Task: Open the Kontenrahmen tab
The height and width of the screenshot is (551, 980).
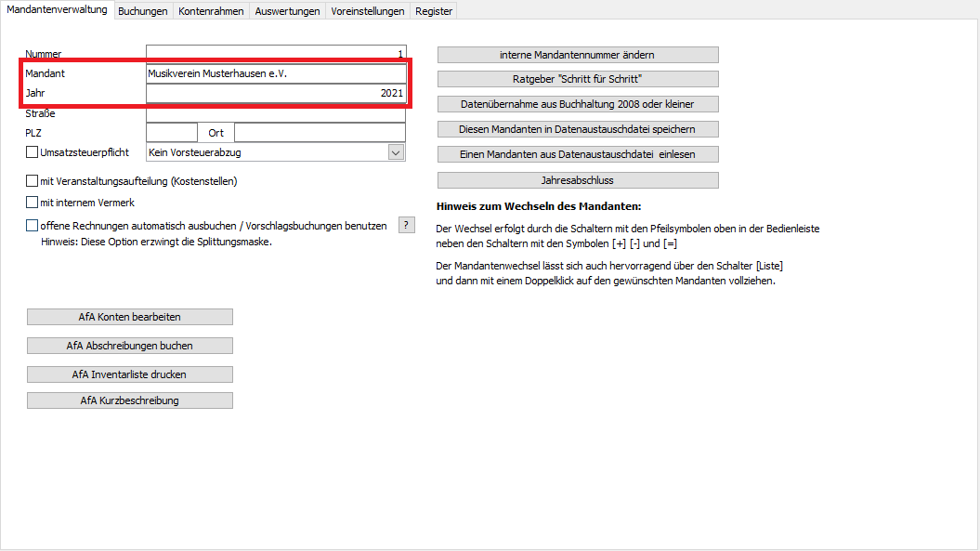Action: [213, 11]
